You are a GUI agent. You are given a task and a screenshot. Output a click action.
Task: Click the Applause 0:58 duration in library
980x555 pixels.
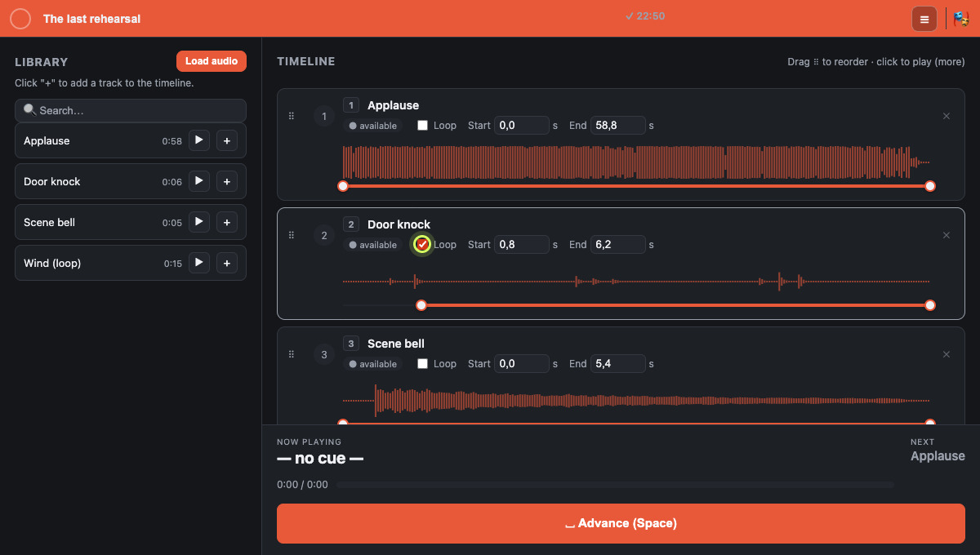(171, 141)
